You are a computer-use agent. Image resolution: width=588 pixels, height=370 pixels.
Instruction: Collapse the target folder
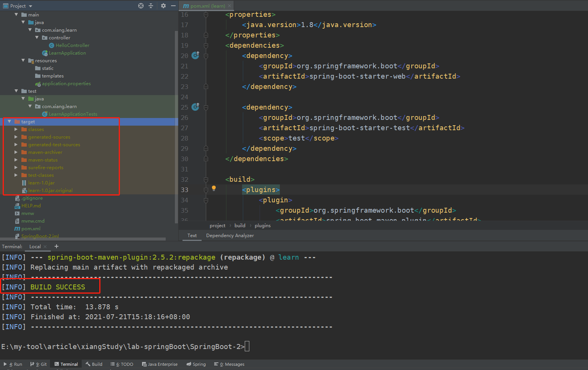click(x=10, y=121)
